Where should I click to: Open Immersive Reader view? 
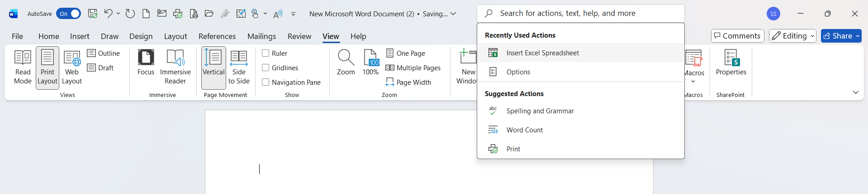(175, 67)
